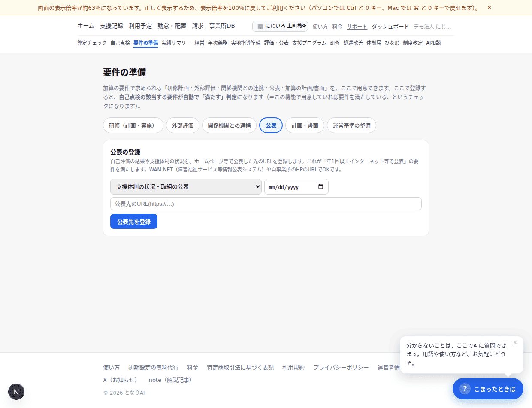The image size is (532, 408).
Task: Switch to 実地指導準備 sub-tab
Action: 246,43
